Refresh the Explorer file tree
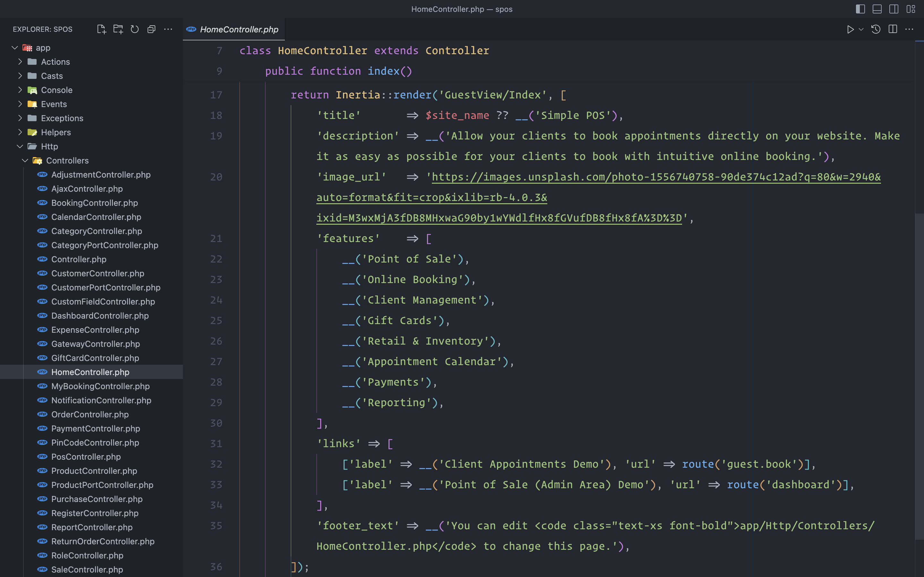Screen dimensions: 924x577 click(135, 29)
